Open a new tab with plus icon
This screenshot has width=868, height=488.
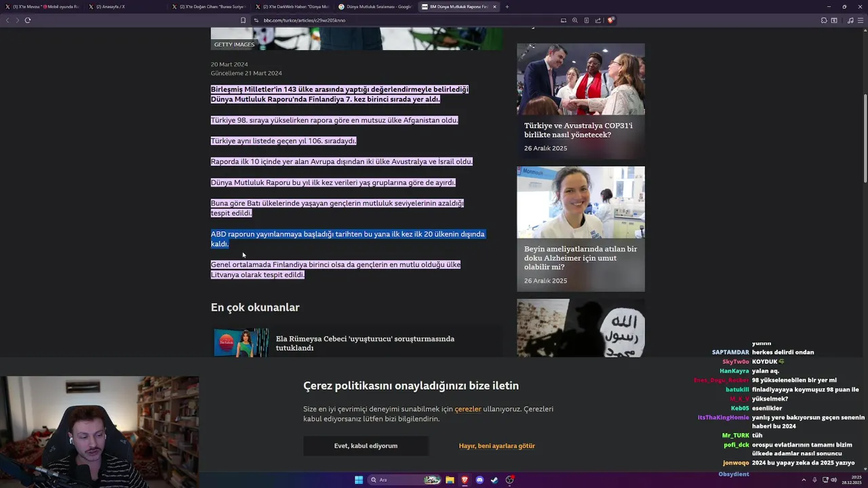[507, 7]
